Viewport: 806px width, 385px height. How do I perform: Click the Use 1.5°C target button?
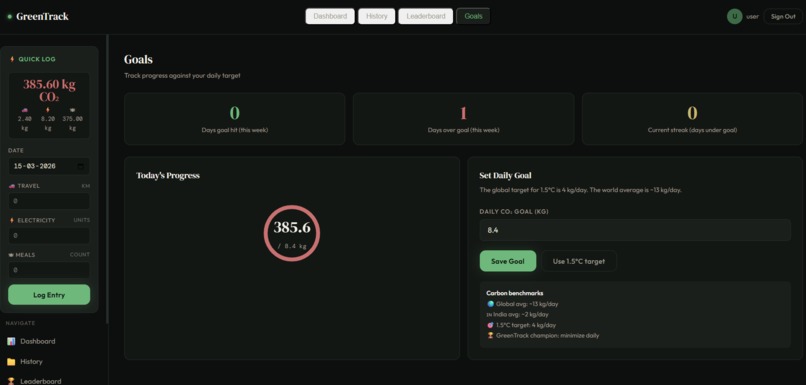point(579,261)
